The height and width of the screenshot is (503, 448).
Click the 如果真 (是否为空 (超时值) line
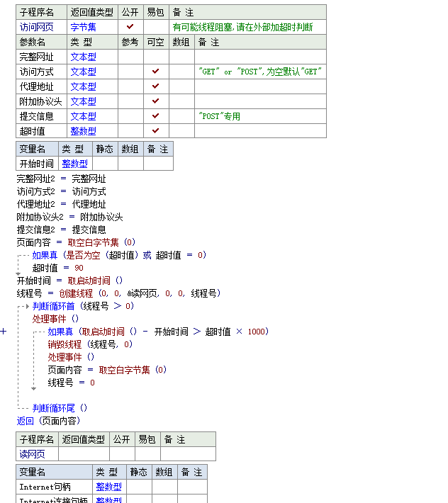click(x=119, y=255)
